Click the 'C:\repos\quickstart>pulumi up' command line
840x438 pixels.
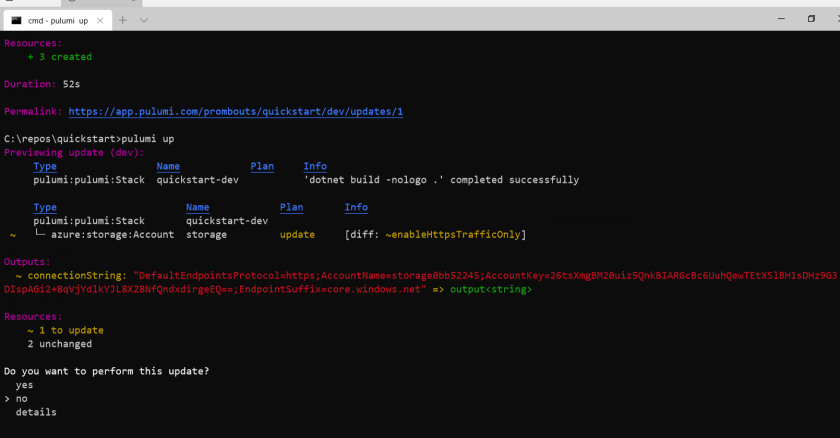pos(89,139)
